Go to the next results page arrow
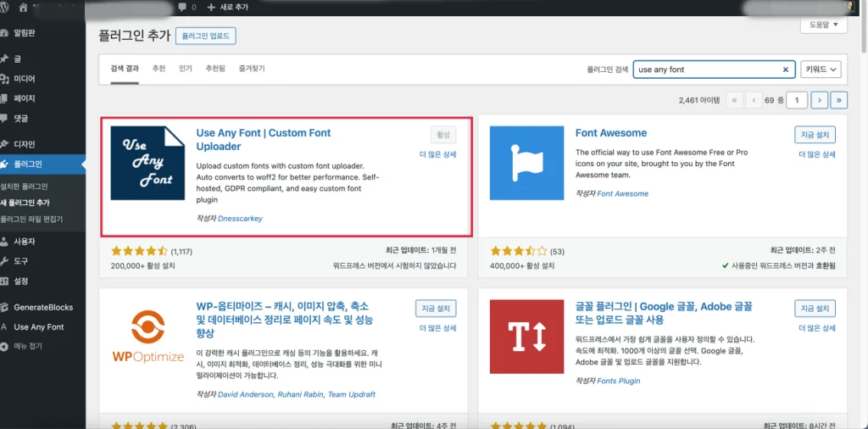Viewport: 868px width, 429px height. pyautogui.click(x=819, y=100)
